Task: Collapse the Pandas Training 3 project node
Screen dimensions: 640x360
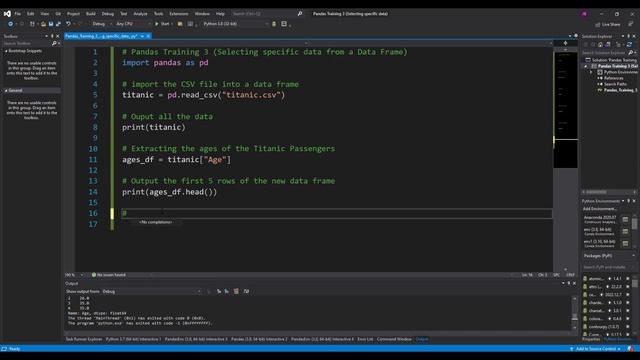Action: pyautogui.click(x=586, y=66)
